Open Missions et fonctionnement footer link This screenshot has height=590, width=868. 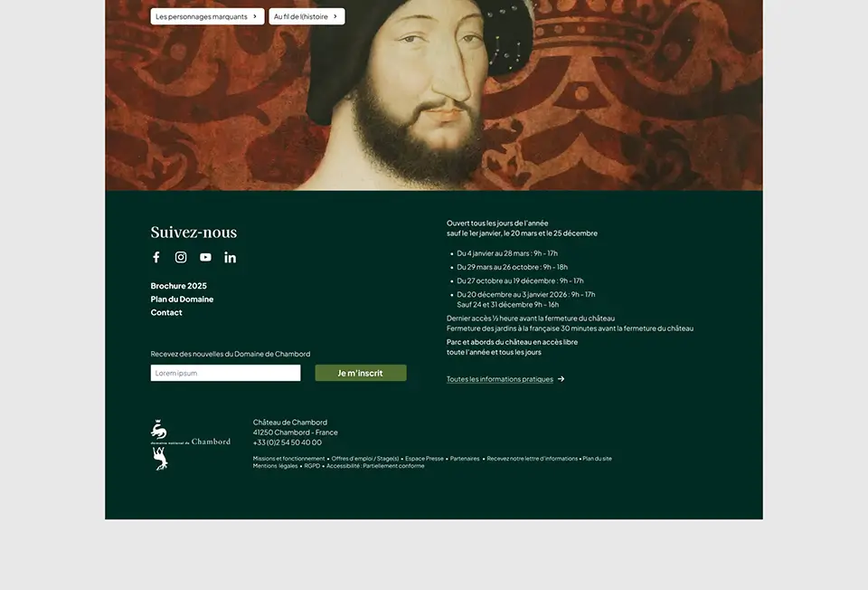(x=289, y=459)
